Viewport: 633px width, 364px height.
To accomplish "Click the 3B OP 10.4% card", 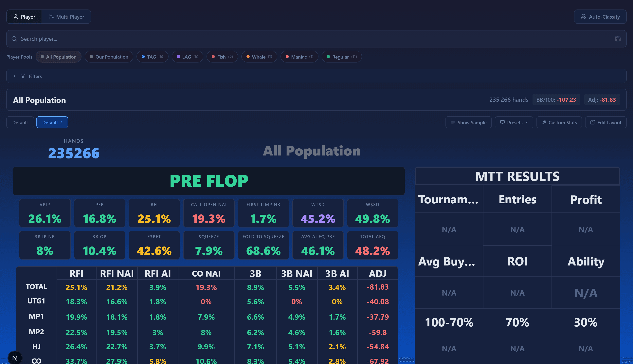I will click(99, 245).
